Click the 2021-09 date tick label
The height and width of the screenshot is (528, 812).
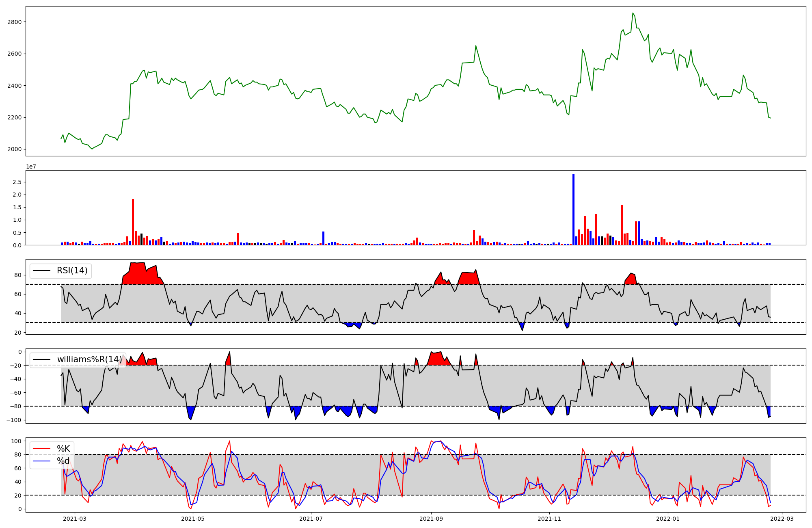coord(431,519)
